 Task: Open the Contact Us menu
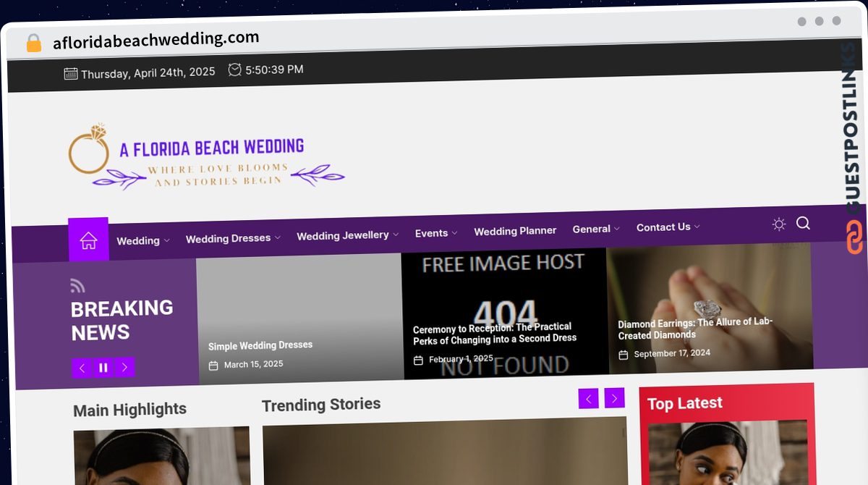tap(663, 227)
